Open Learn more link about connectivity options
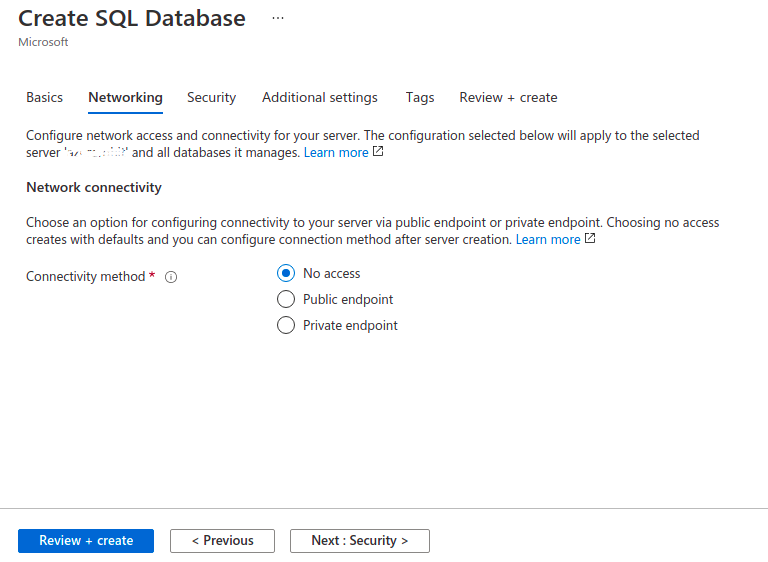 click(548, 239)
